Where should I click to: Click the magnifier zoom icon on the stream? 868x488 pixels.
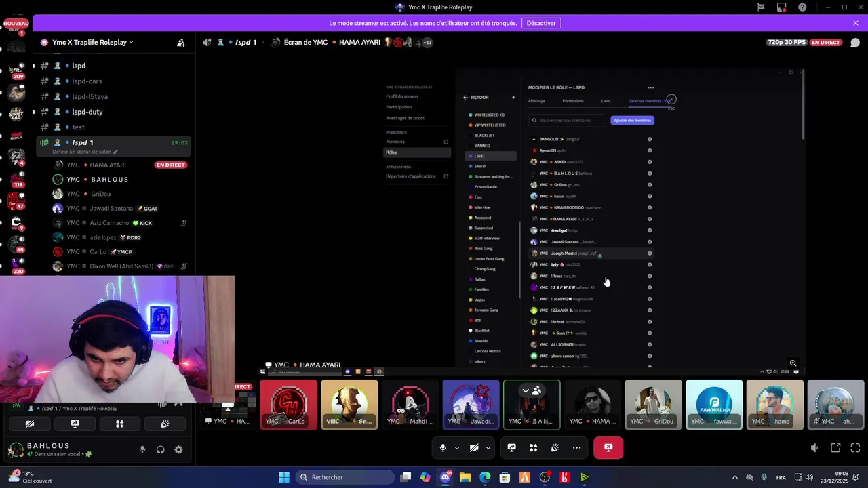[793, 363]
